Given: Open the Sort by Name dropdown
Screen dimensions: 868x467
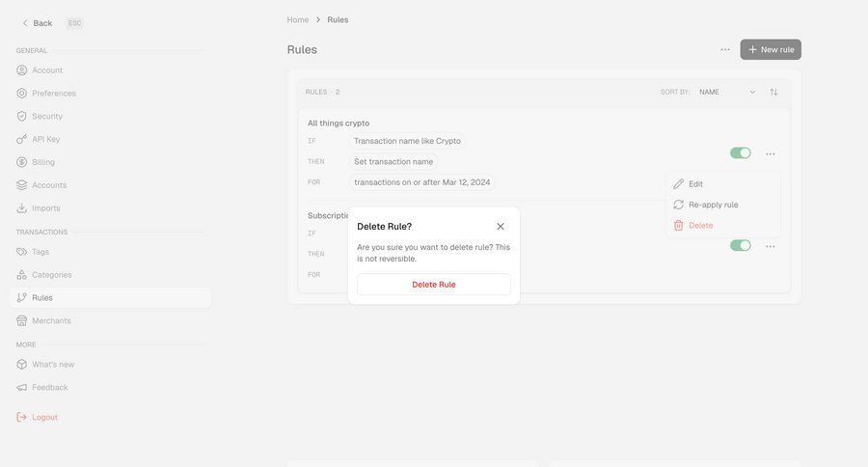Looking at the screenshot, I should (727, 92).
